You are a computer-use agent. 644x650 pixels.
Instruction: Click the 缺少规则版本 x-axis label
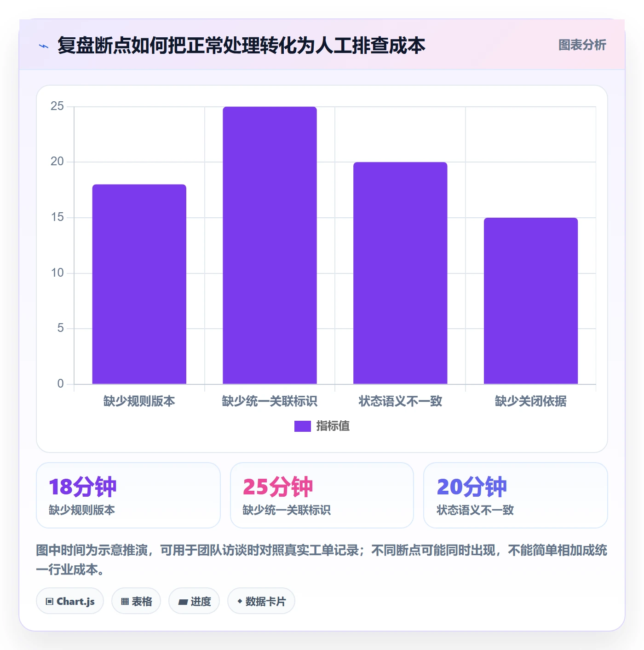click(139, 401)
